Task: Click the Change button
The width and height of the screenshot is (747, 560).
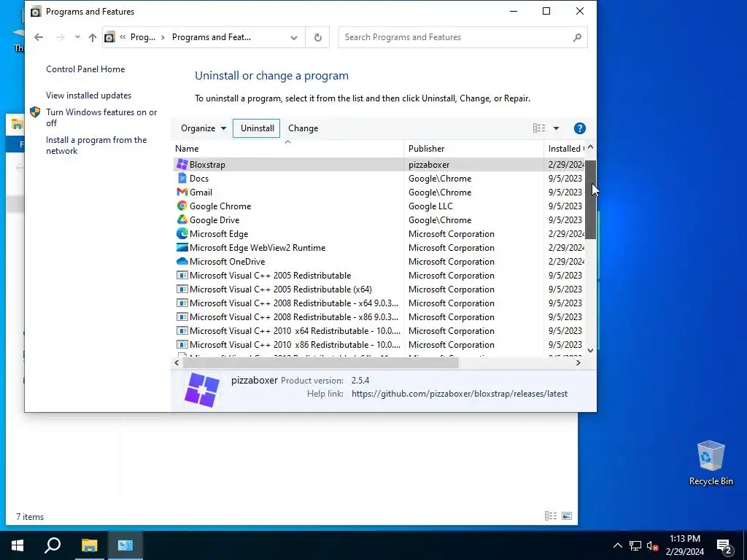Action: pos(303,128)
